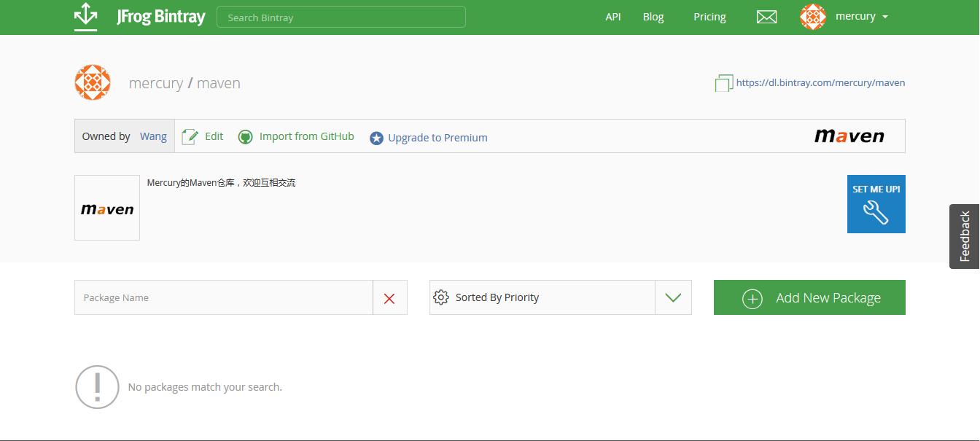This screenshot has height=441, width=980.
Task: Click the exclamation warning icon
Action: 97,387
